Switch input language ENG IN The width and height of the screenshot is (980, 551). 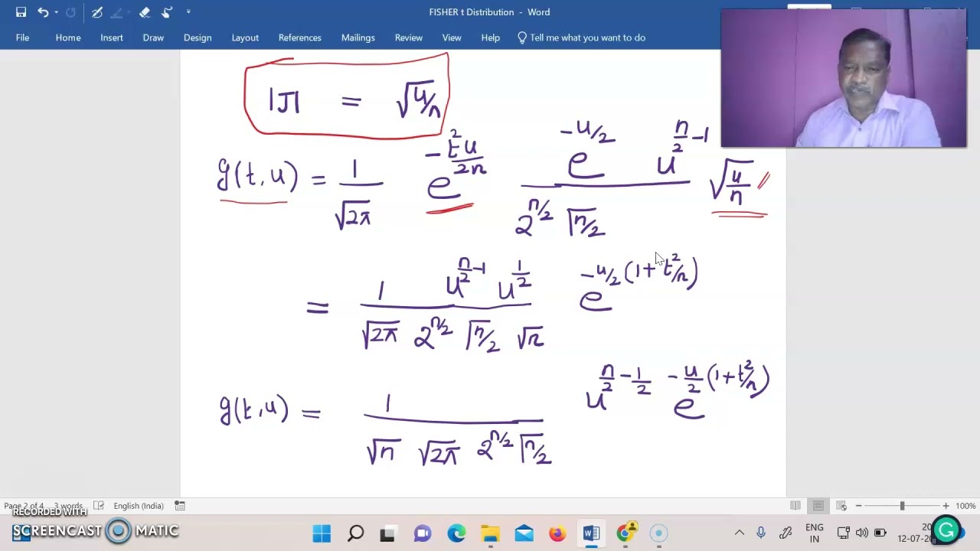(815, 533)
